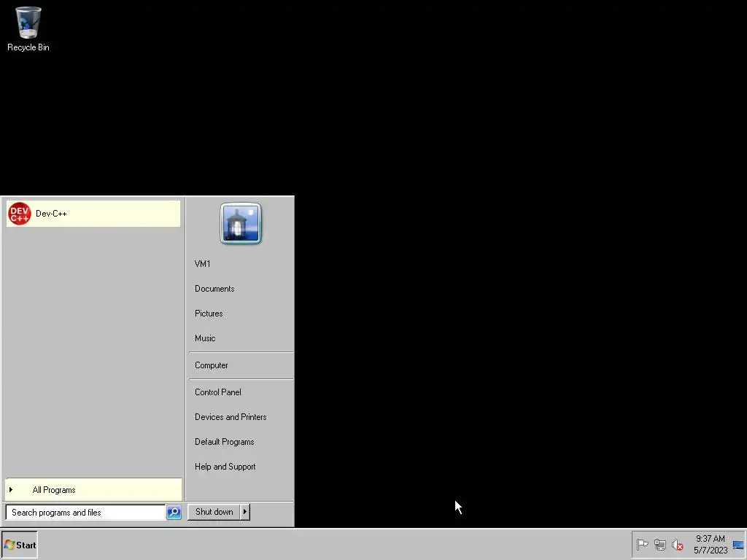Open the Pictures library
This screenshot has height=560, width=747.
pos(241,314)
